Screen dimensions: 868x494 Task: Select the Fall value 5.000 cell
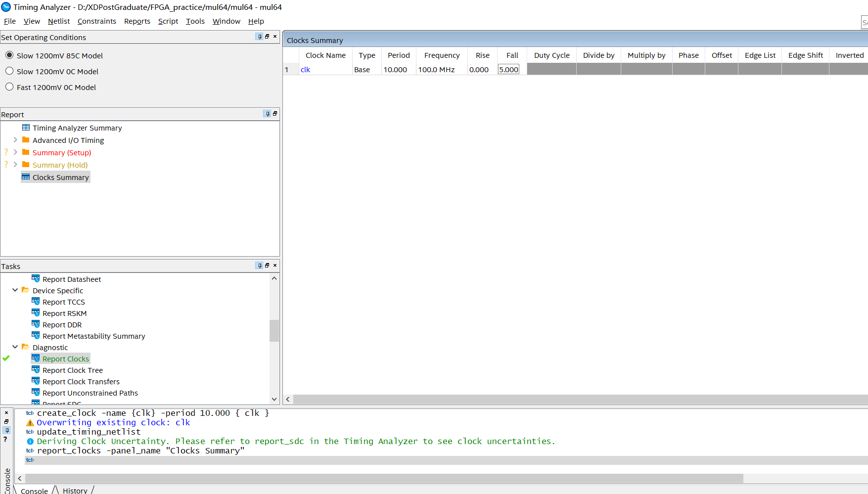point(509,70)
